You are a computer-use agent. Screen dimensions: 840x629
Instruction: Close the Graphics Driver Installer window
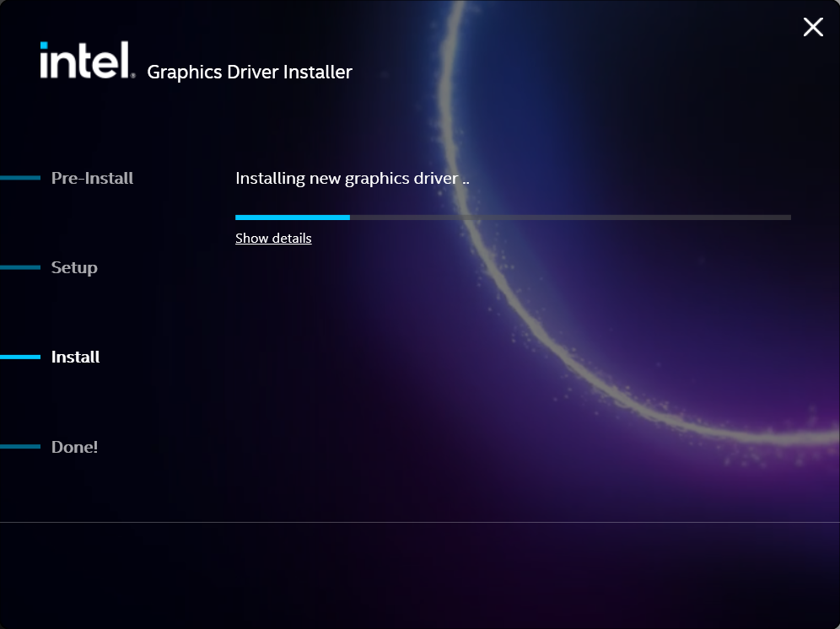812,27
